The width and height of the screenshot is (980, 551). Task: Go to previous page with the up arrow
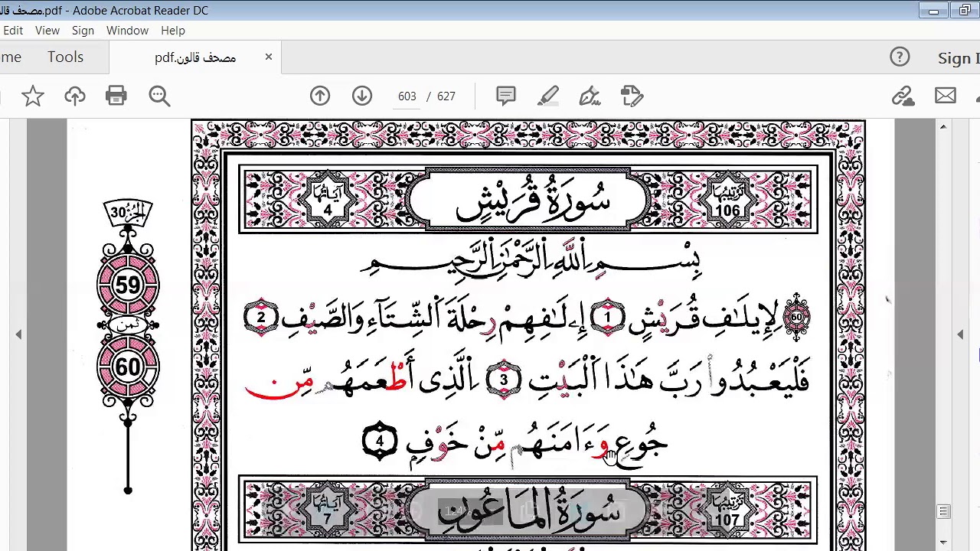click(x=320, y=96)
